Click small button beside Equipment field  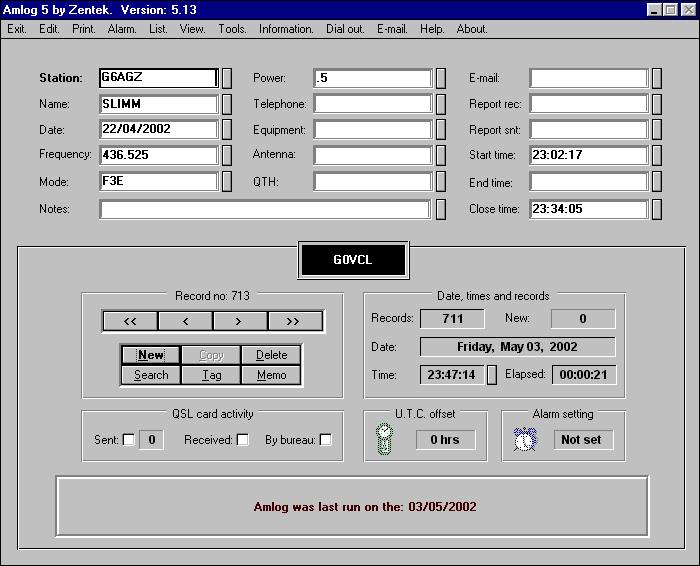pyautogui.click(x=441, y=129)
